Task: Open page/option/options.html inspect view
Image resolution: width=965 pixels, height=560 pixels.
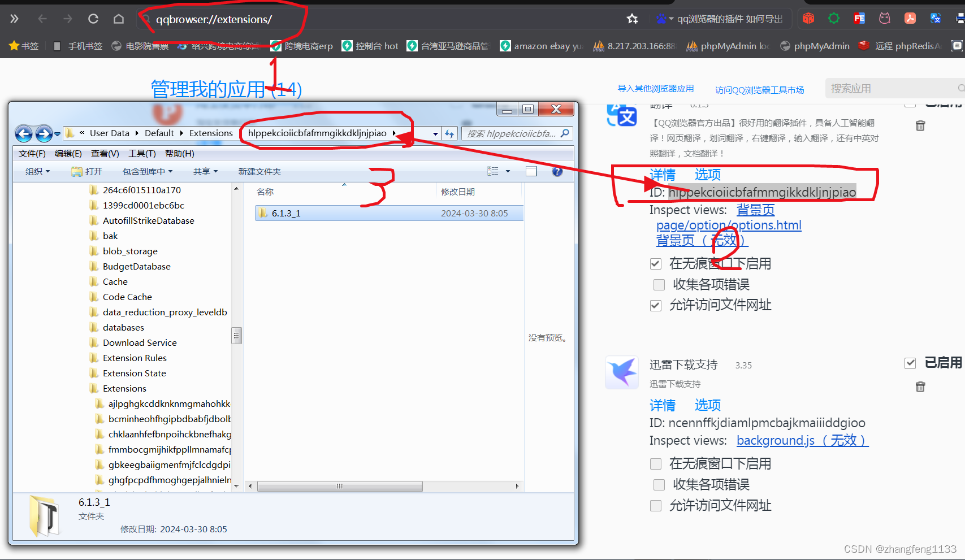Action: click(729, 225)
